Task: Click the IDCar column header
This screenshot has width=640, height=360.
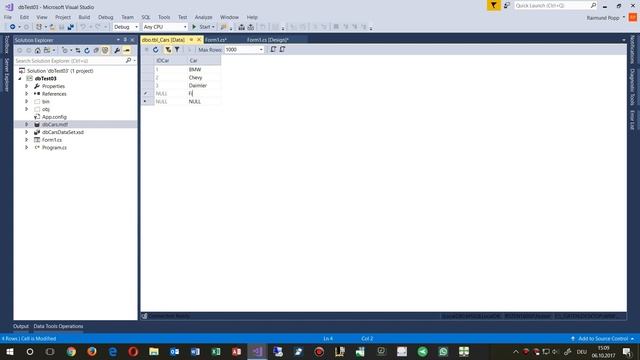Action: pyautogui.click(x=171, y=60)
